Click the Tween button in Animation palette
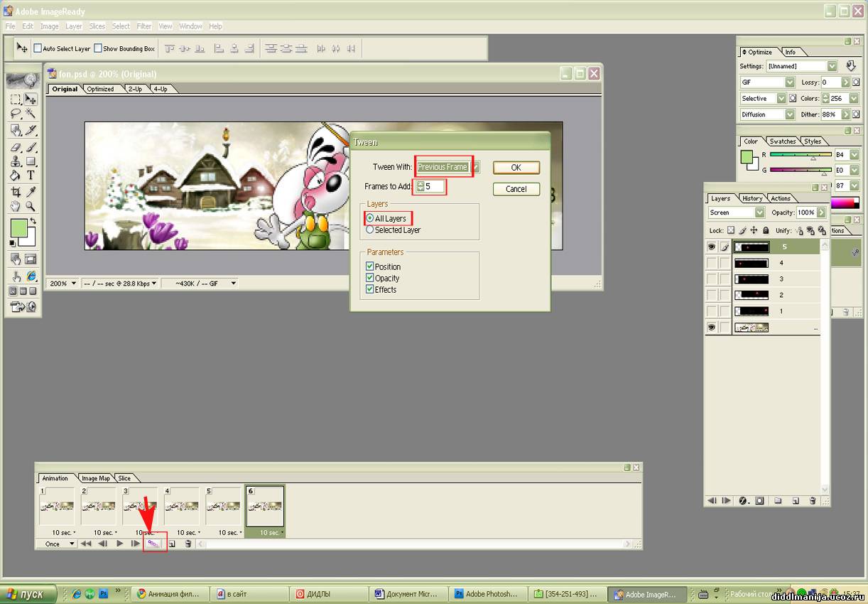The image size is (868, 604). pyautogui.click(x=153, y=544)
